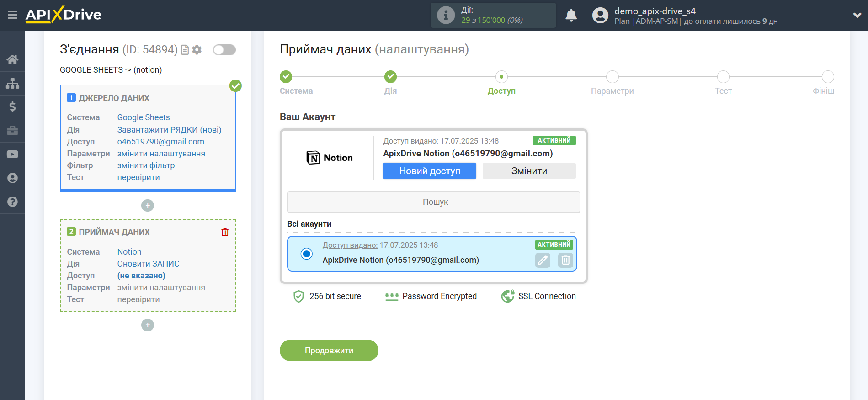Screen dimensions: 868x400
Task: Open the Google Sheets system link
Action: (144, 117)
